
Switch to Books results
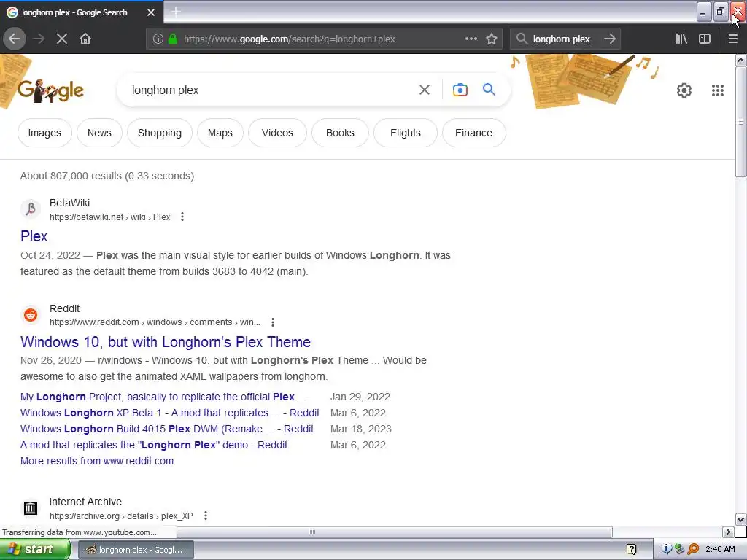click(340, 133)
